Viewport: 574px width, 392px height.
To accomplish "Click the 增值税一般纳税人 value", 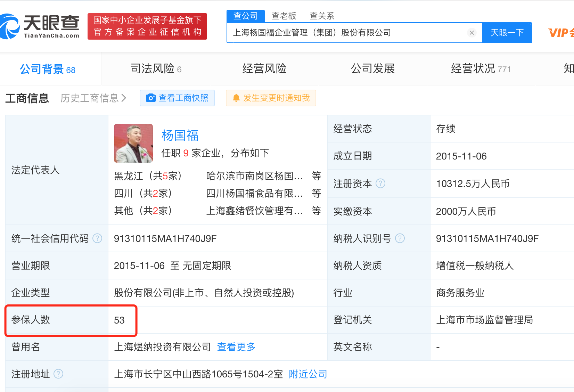I will point(475,266).
